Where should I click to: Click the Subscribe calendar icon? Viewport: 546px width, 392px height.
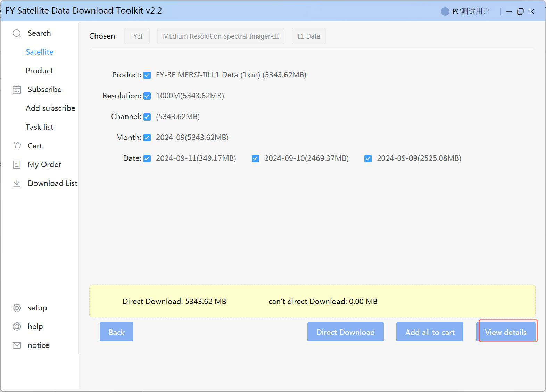[x=17, y=90]
